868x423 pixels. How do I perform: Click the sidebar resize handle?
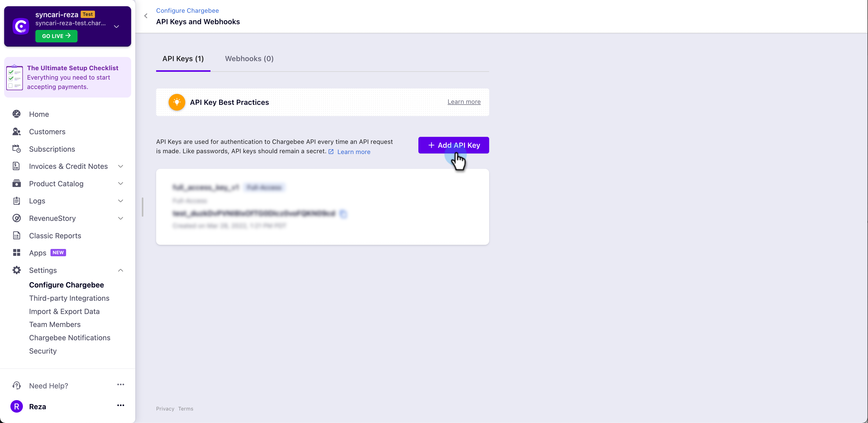tap(143, 207)
